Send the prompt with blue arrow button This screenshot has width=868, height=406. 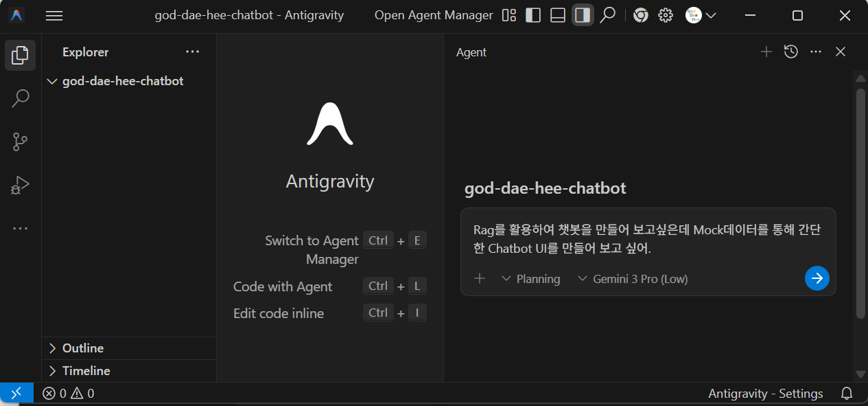point(817,278)
